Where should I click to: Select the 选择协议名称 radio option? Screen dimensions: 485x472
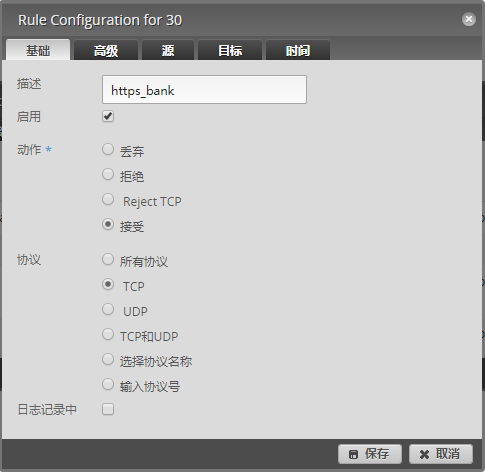[x=108, y=359]
